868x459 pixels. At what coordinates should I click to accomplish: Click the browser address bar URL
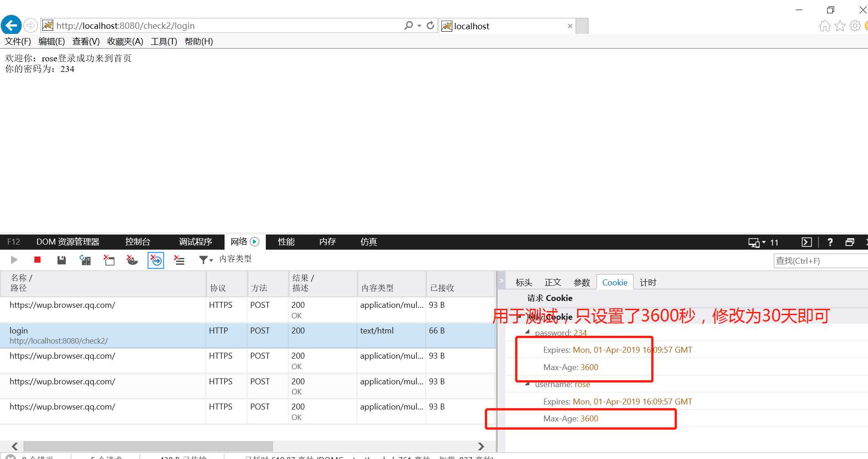(x=126, y=26)
